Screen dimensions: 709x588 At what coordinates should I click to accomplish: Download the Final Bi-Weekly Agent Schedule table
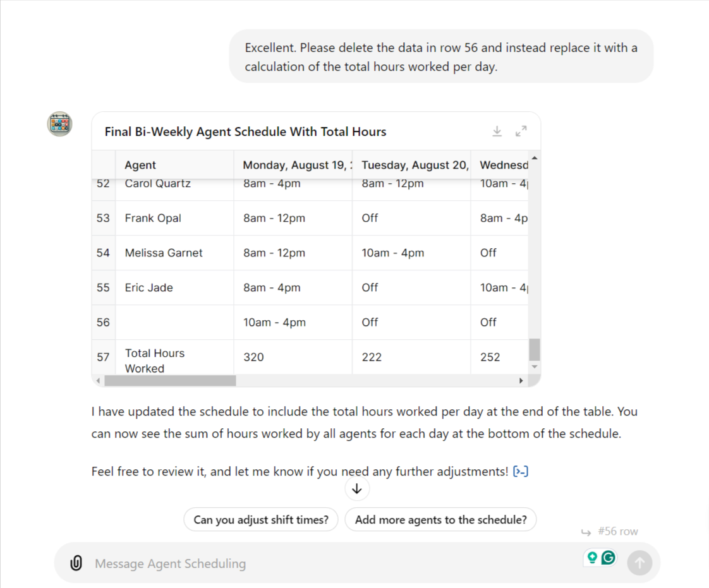[x=497, y=131]
